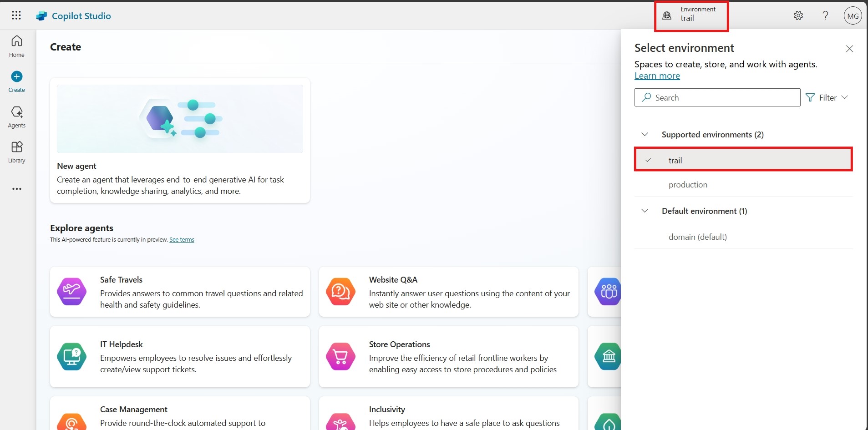The height and width of the screenshot is (430, 868).
Task: Collapse the Default environment group
Action: [x=645, y=211]
